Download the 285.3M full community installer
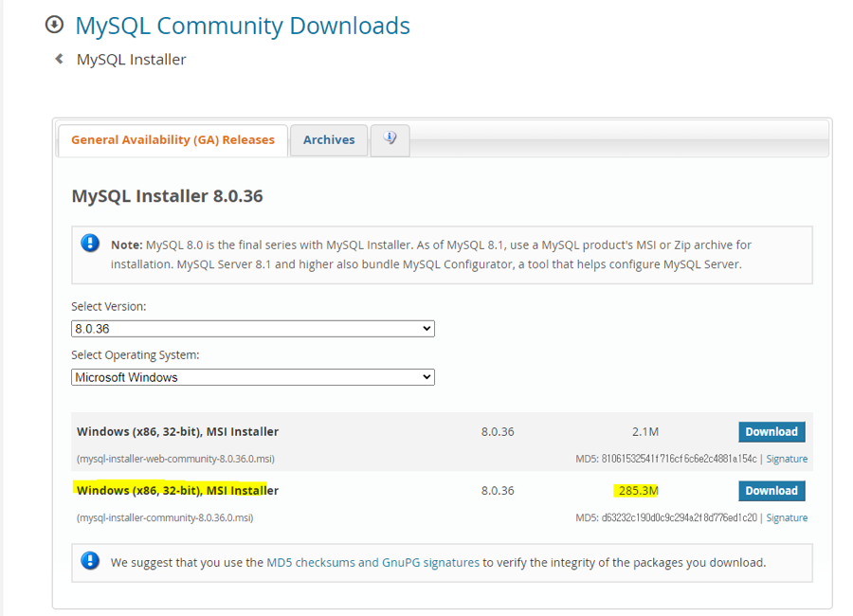This screenshot has width=853, height=616. click(x=771, y=491)
